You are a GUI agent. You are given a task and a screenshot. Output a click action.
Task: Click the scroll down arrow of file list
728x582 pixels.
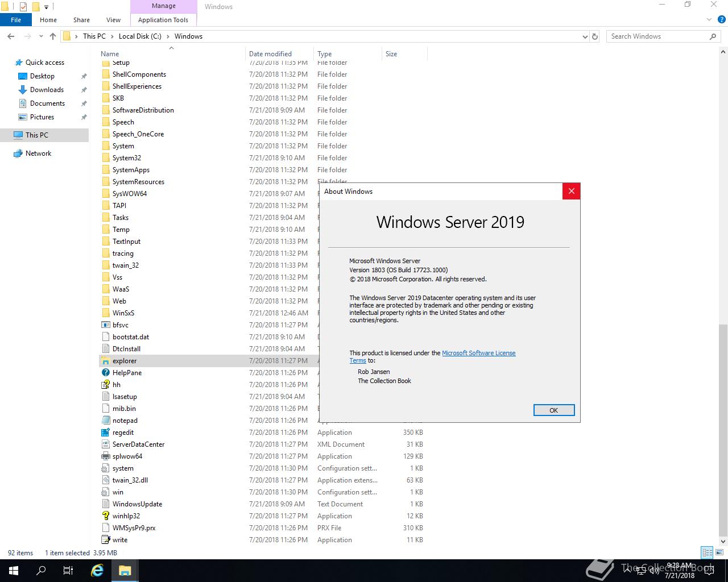[723, 542]
